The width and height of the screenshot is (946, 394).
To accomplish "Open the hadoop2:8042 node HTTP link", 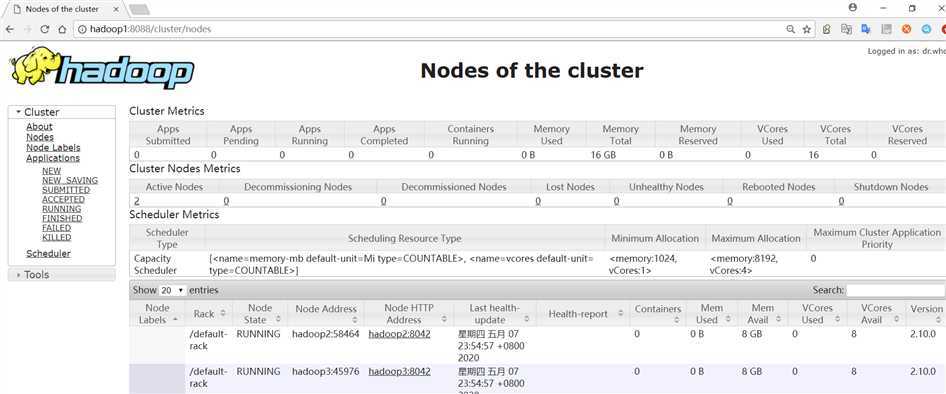I will pos(399,334).
